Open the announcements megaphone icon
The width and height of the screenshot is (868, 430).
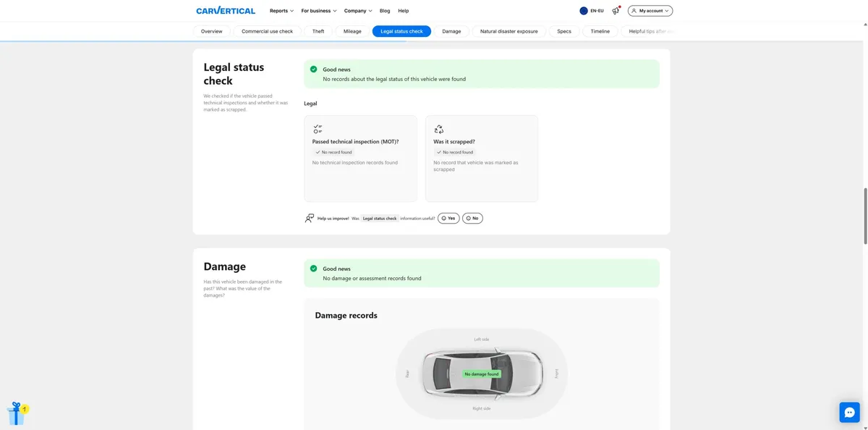(x=616, y=11)
